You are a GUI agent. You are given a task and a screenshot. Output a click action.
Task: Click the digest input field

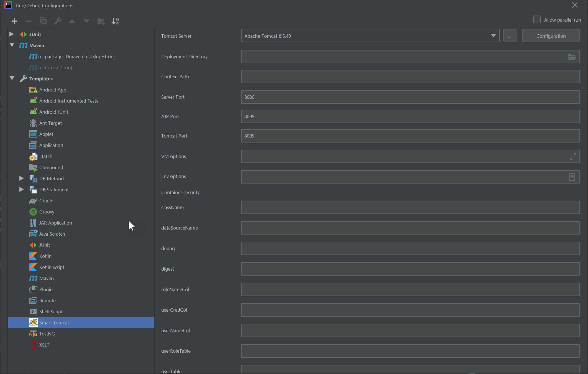[x=410, y=269]
